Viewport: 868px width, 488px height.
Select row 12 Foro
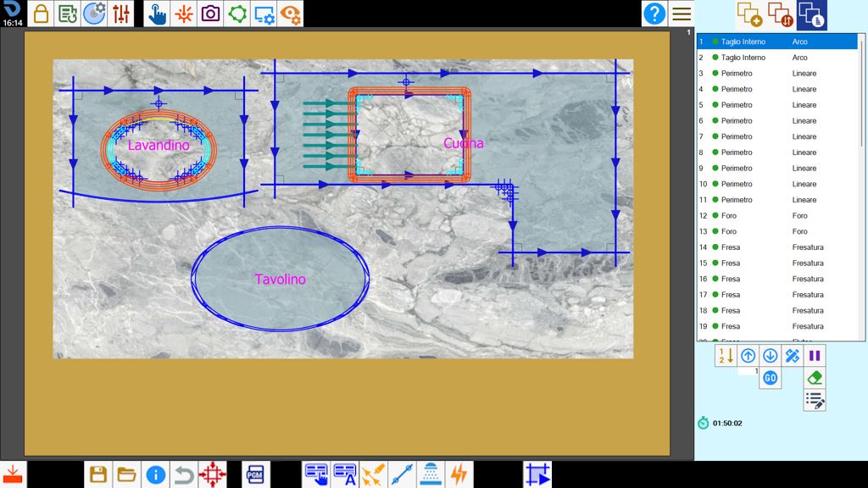point(777,216)
